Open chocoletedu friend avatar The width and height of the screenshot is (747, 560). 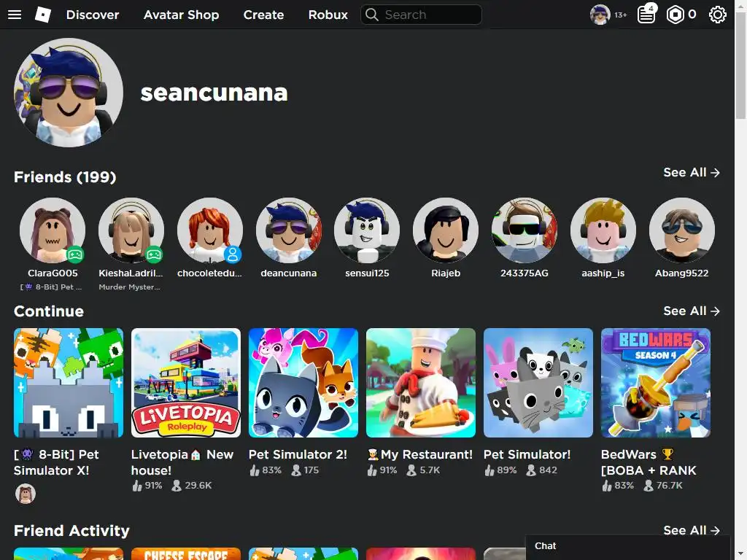pos(209,230)
